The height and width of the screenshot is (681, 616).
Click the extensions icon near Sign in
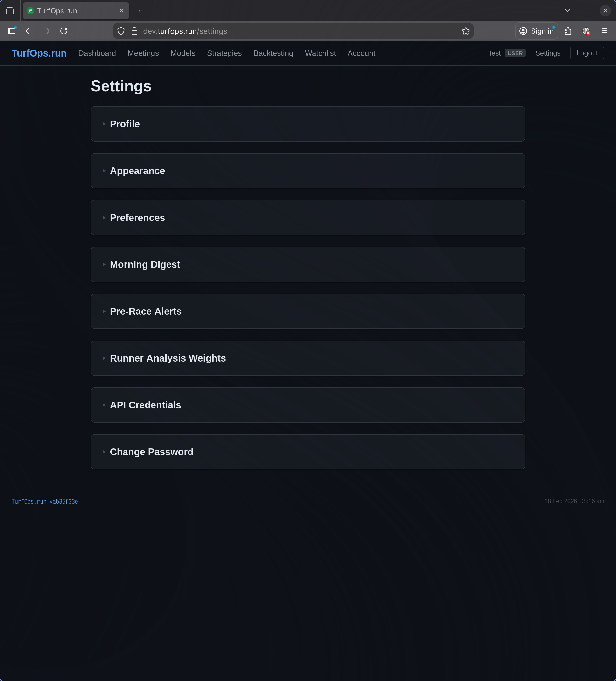point(567,31)
